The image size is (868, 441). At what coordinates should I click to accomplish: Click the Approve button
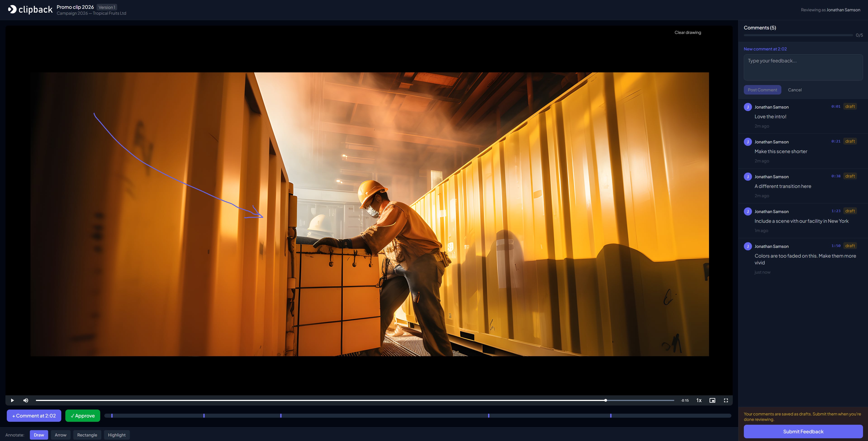click(x=83, y=415)
